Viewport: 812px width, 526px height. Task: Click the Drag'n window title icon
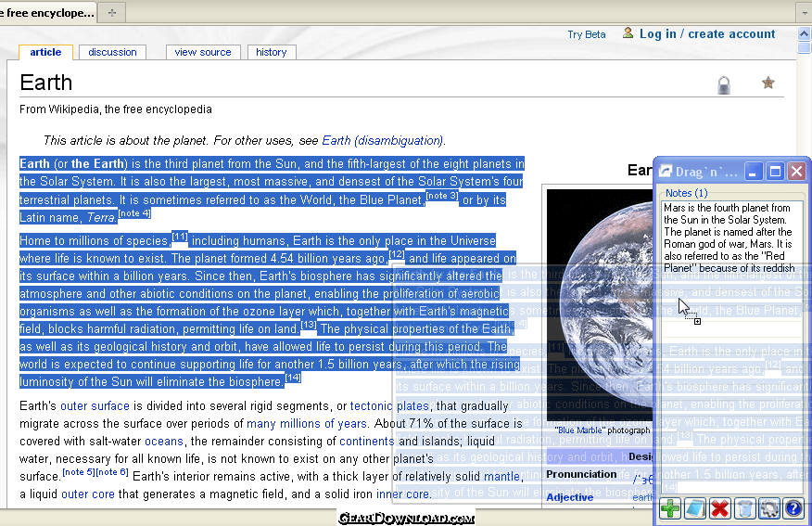click(665, 172)
